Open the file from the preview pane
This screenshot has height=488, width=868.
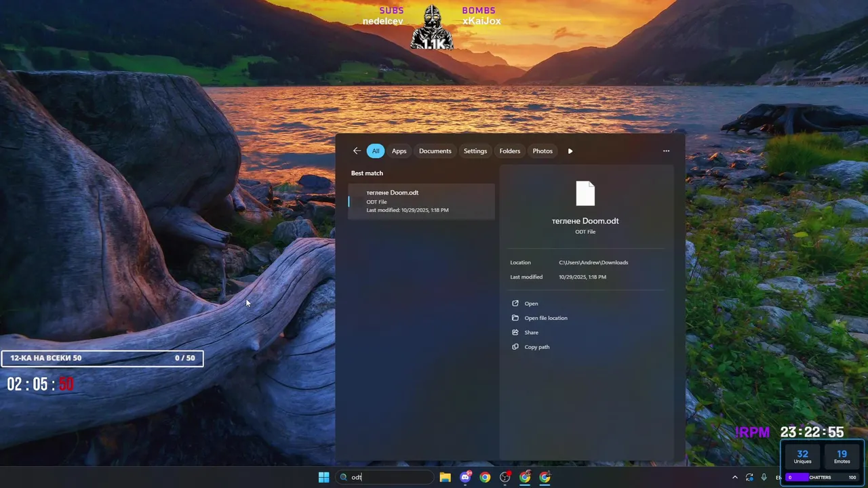coord(531,304)
